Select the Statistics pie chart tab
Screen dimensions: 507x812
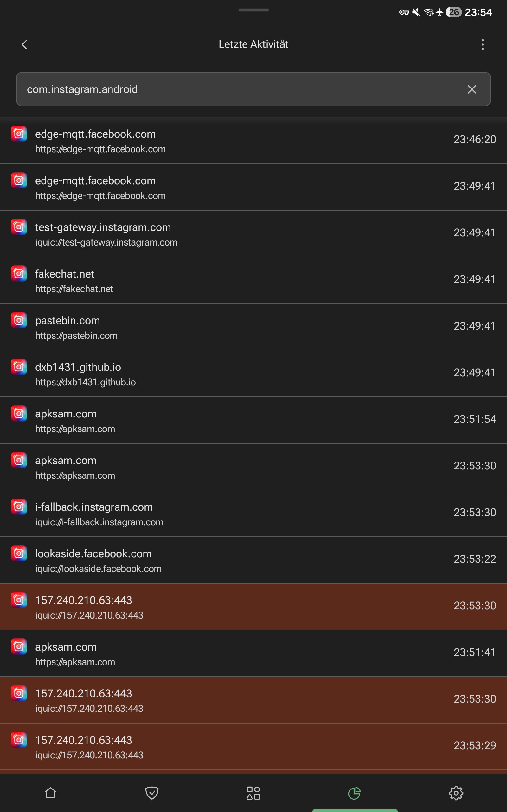[355, 793]
